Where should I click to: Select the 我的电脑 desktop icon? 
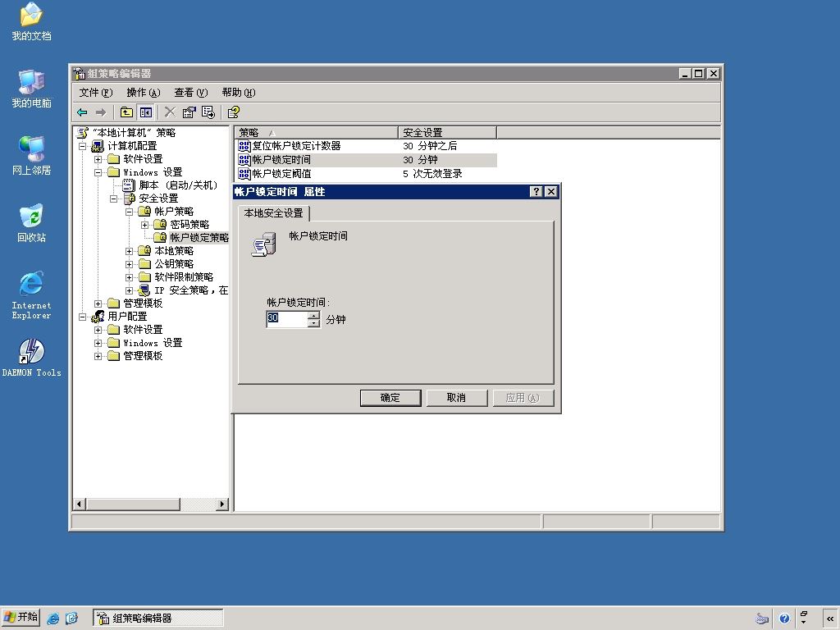(x=31, y=89)
